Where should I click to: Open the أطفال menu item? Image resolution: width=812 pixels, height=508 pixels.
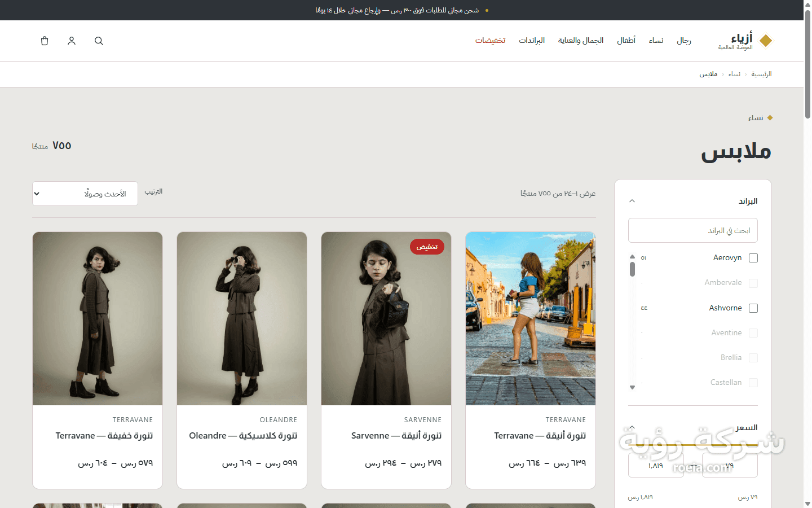(626, 41)
